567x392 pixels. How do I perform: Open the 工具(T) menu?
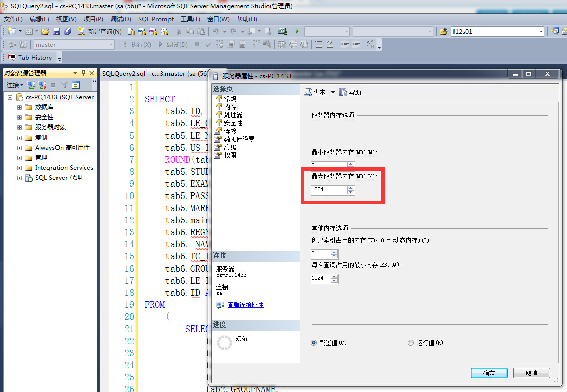coord(190,19)
